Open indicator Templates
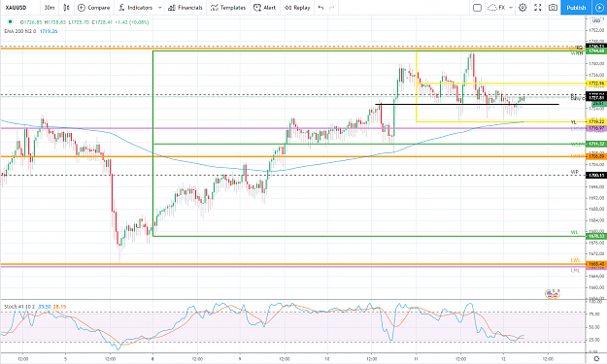This screenshot has width=607, height=364. pos(228,8)
